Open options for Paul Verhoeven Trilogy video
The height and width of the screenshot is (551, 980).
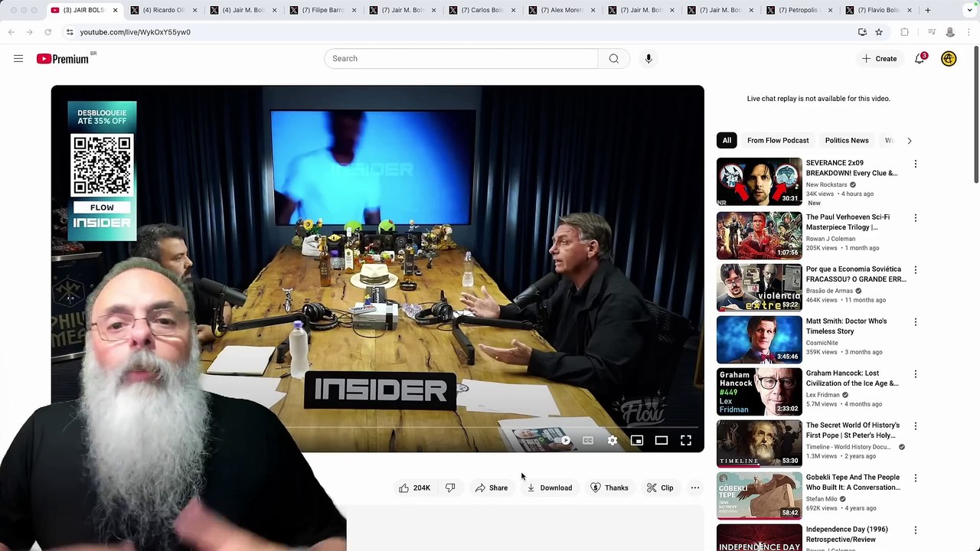(x=916, y=218)
